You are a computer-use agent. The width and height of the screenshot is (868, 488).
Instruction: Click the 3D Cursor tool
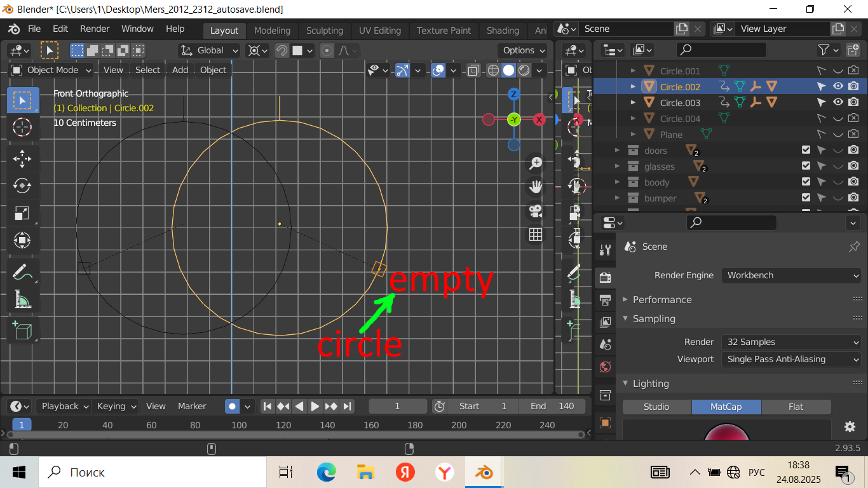[x=22, y=127]
